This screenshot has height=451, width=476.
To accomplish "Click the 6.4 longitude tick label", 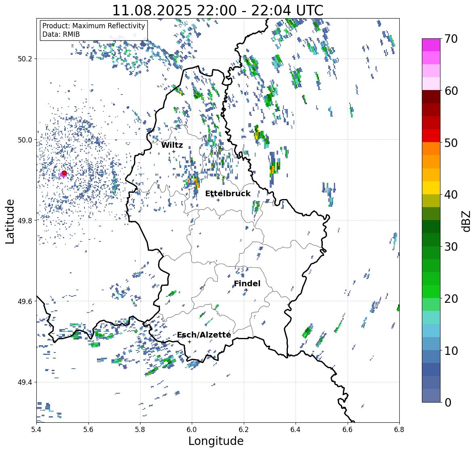I will (296, 430).
